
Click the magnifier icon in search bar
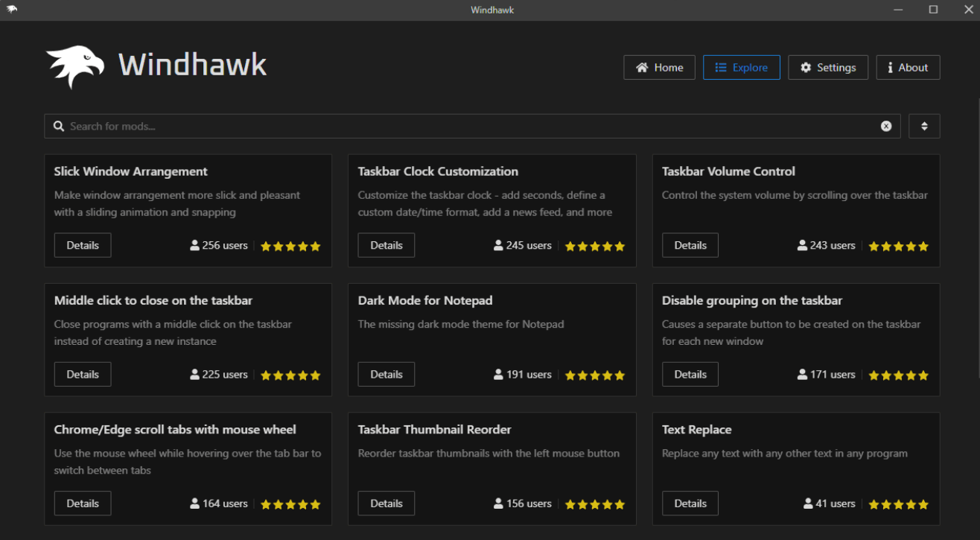(59, 127)
